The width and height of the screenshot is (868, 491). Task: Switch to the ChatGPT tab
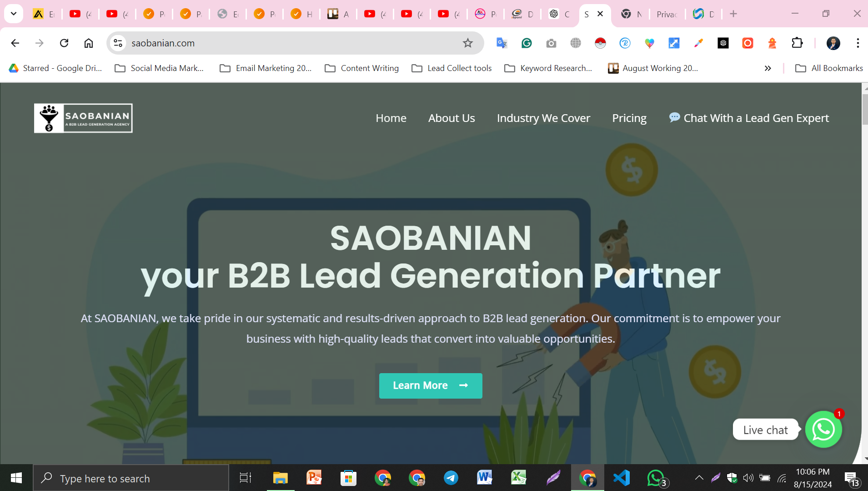(559, 14)
